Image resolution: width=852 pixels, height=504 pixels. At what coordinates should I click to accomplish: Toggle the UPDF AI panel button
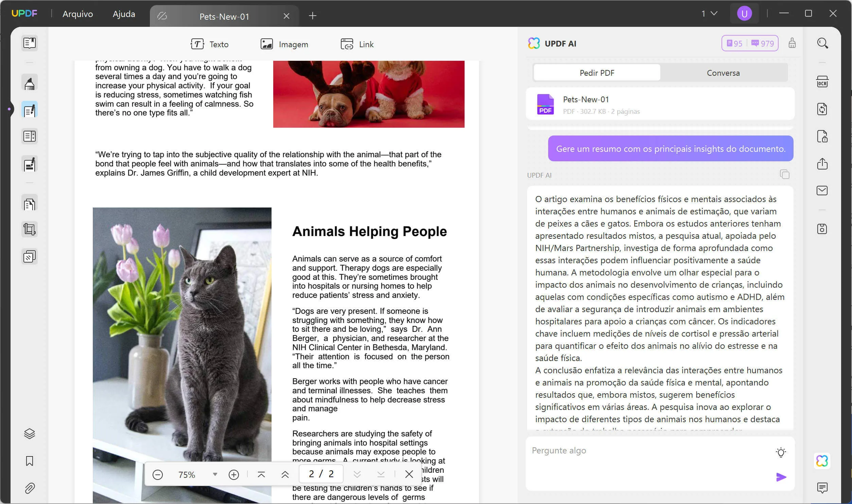click(822, 461)
